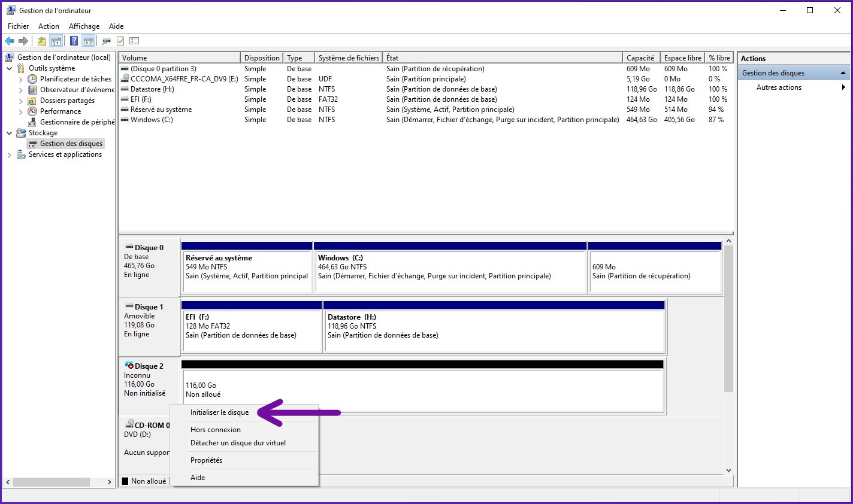The image size is (853, 504).
Task: Click the Performance gauge icon in tree
Action: click(x=32, y=111)
